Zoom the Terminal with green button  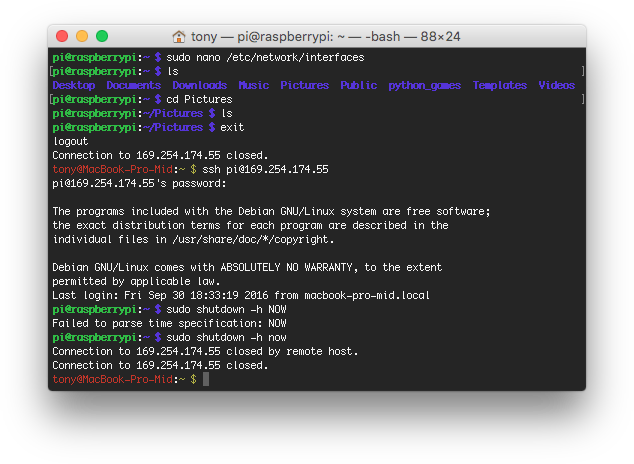point(102,36)
